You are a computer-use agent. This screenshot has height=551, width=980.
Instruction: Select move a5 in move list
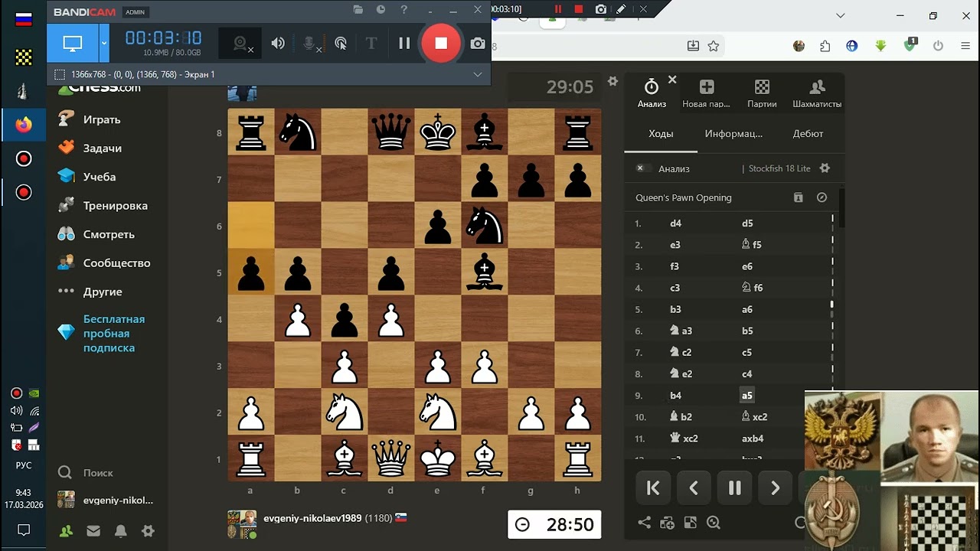(x=746, y=396)
